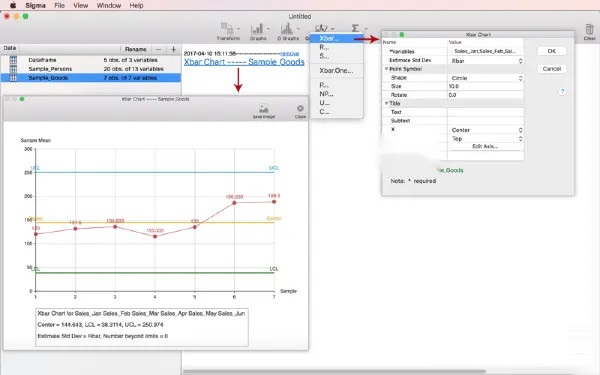Open the View menu

80,5
